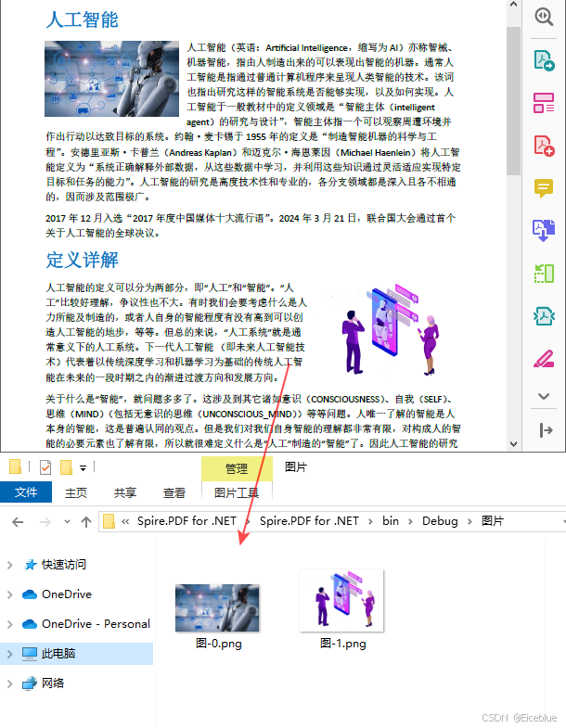Select OneDrive - Personal in navigation pane
The width and height of the screenshot is (566, 728).
tap(96, 624)
